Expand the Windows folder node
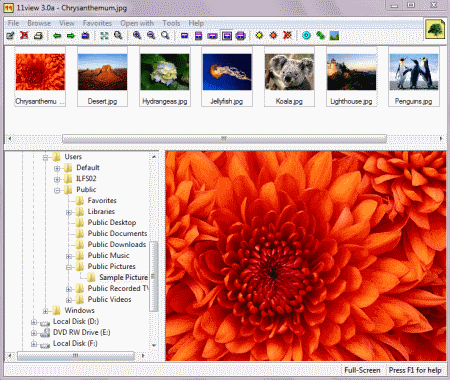 [45, 311]
